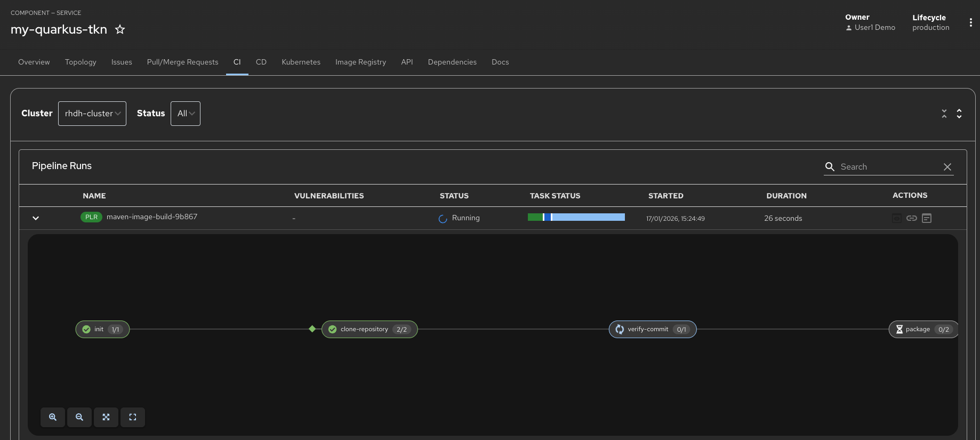Image resolution: width=980 pixels, height=440 pixels.
Task: Reset the pipeline graph view
Action: [x=133, y=417]
